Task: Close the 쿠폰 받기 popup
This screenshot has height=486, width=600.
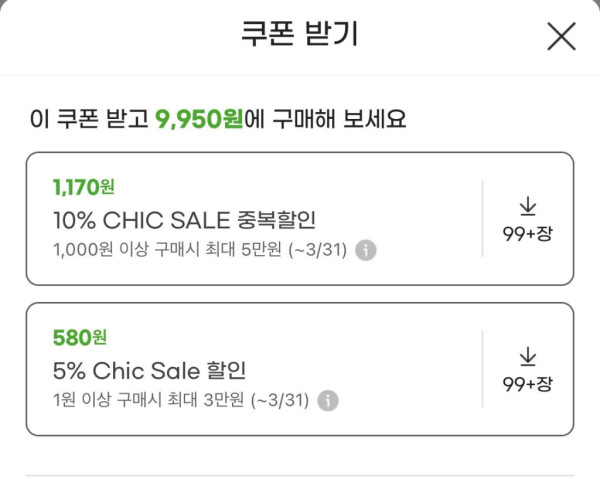Action: pyautogui.click(x=561, y=36)
